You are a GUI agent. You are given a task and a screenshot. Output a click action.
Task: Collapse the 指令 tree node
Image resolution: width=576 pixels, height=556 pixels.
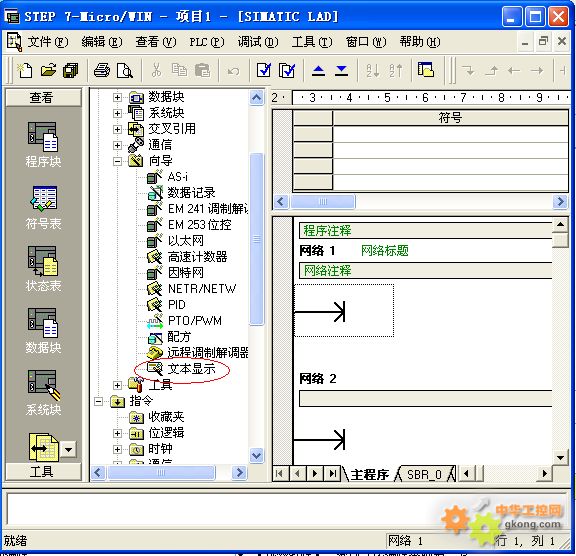[98, 401]
